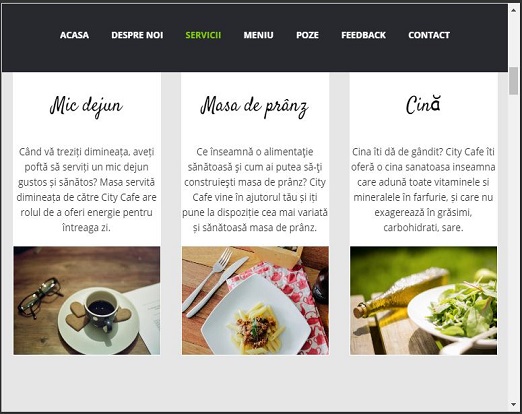Click the scrollbar down arrow
Image resolution: width=522 pixels, height=414 pixels.
point(513,404)
